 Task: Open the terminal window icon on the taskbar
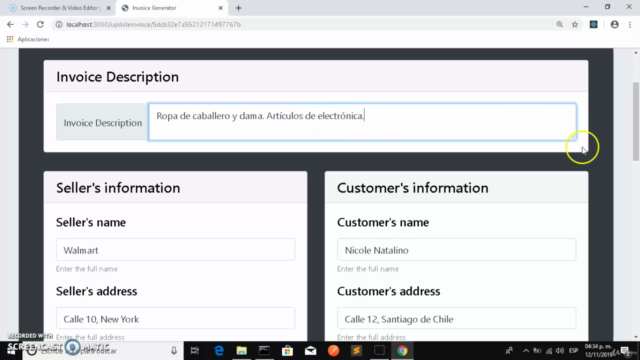click(264, 351)
